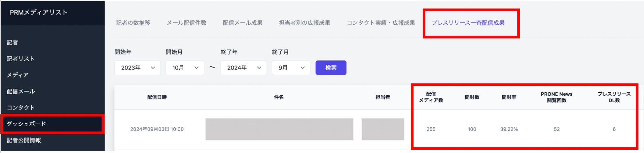Image resolution: width=644 pixels, height=153 pixels.
Task: Click the PRMメディアリスト title
Action: (x=39, y=13)
